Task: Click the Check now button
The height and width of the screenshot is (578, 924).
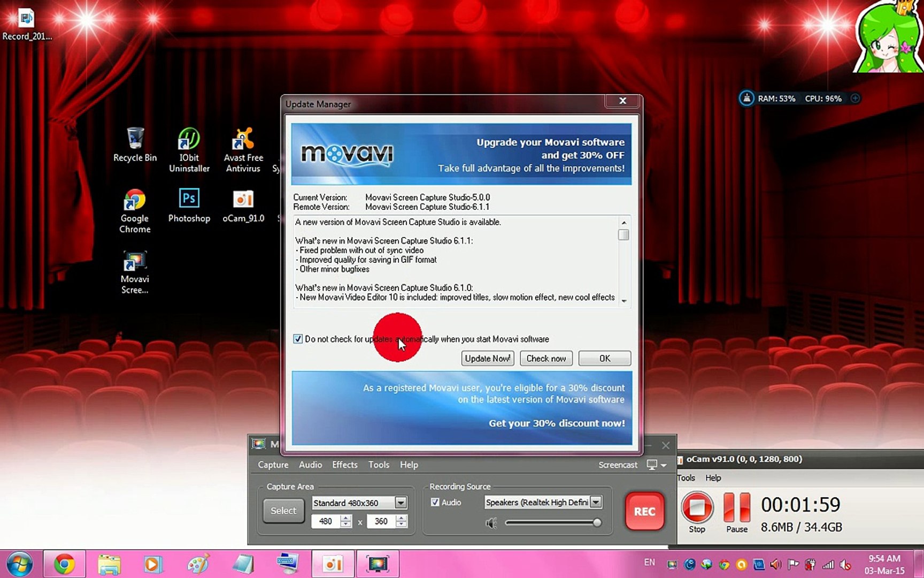Action: tap(546, 358)
